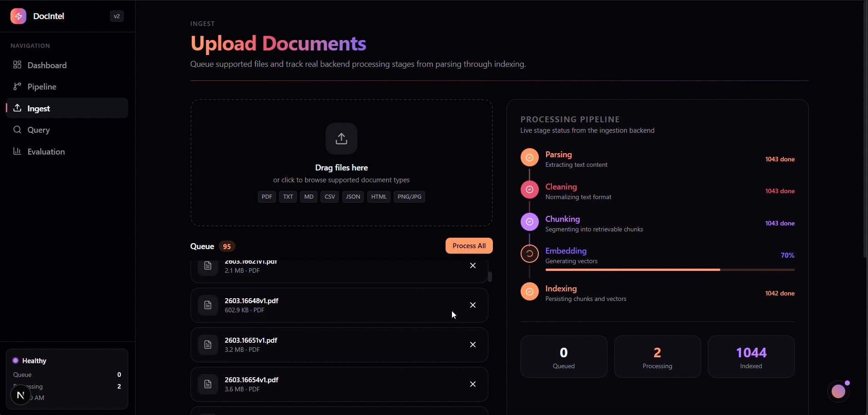Click the Process All button

pyautogui.click(x=469, y=245)
